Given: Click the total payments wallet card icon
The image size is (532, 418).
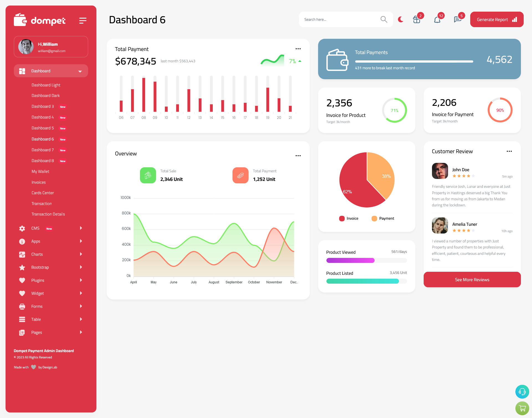Looking at the screenshot, I should (x=338, y=59).
